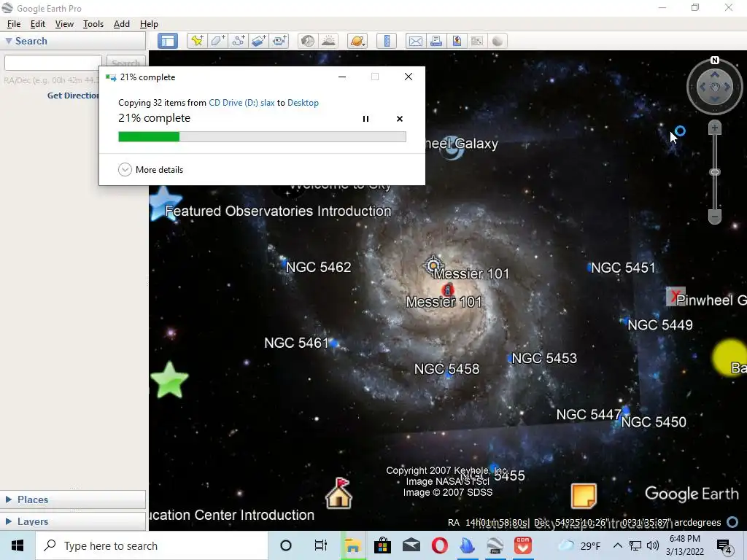Screen dimensions: 747x560
Task: Select the NGC 5450 label
Action: [654, 422]
